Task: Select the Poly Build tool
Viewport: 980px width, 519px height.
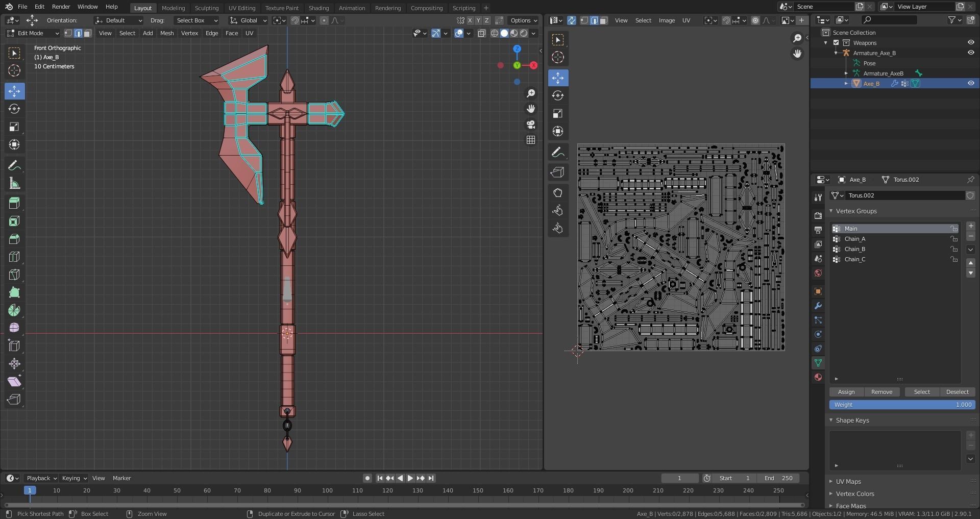Action: pyautogui.click(x=14, y=292)
